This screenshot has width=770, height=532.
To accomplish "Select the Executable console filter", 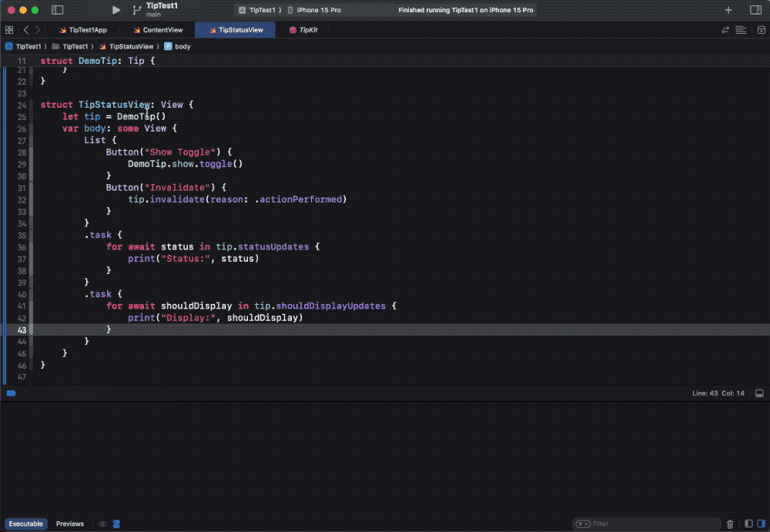I will (25, 524).
